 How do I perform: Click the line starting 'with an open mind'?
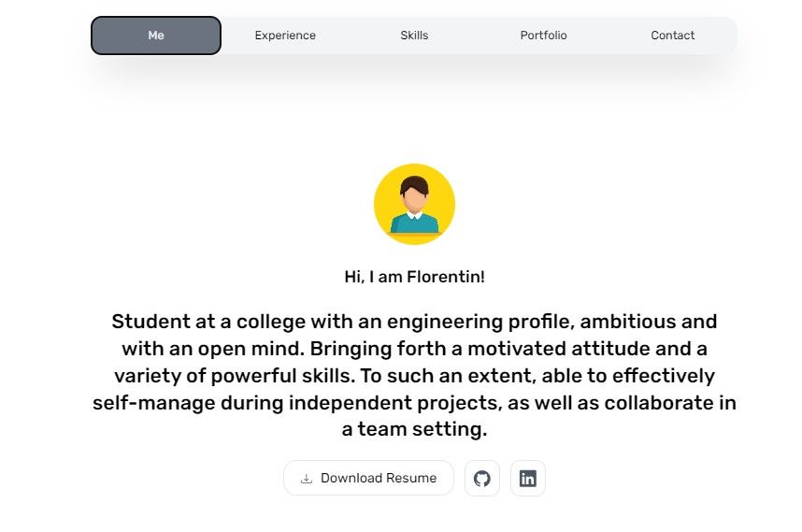pyautogui.click(x=414, y=349)
